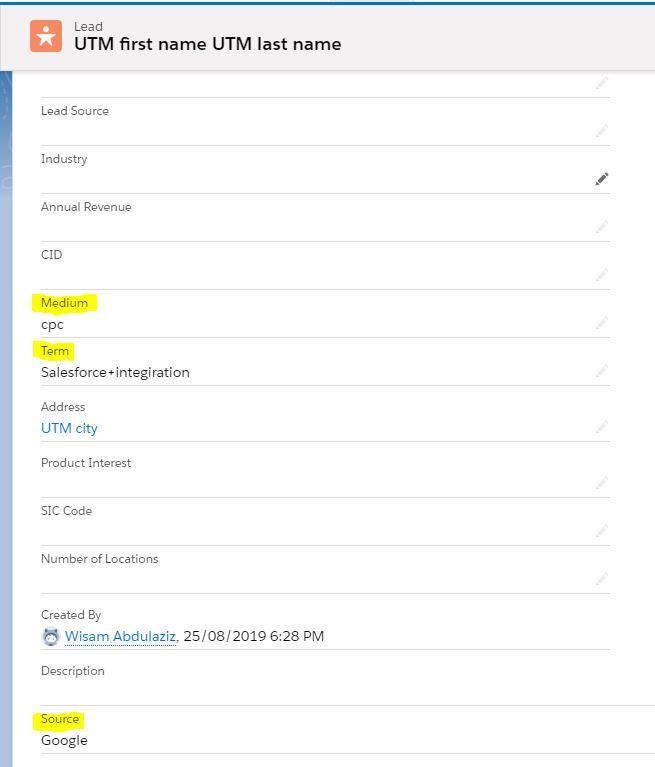Screen dimensions: 655x767
Task: Open Wisam Abdulaziz user avatar
Action: click(x=51, y=636)
